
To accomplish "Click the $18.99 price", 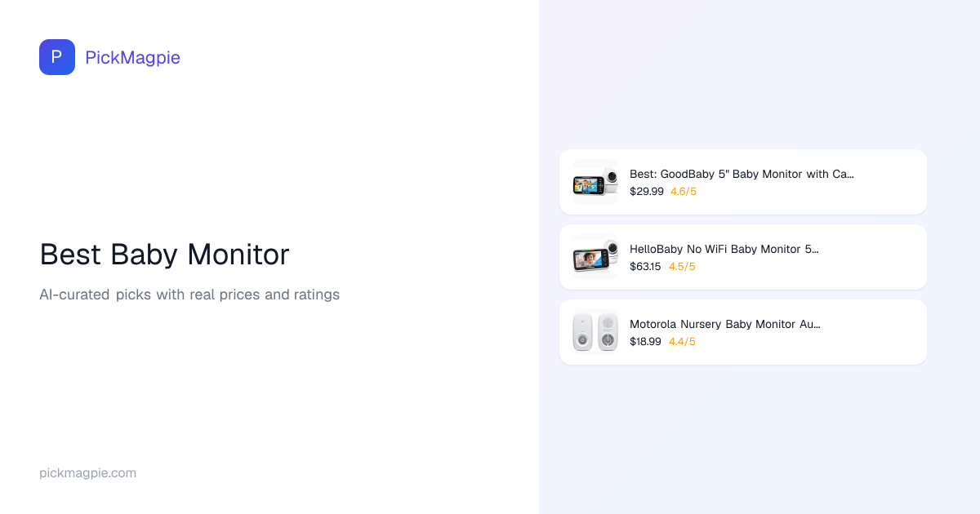I will click(x=645, y=342).
